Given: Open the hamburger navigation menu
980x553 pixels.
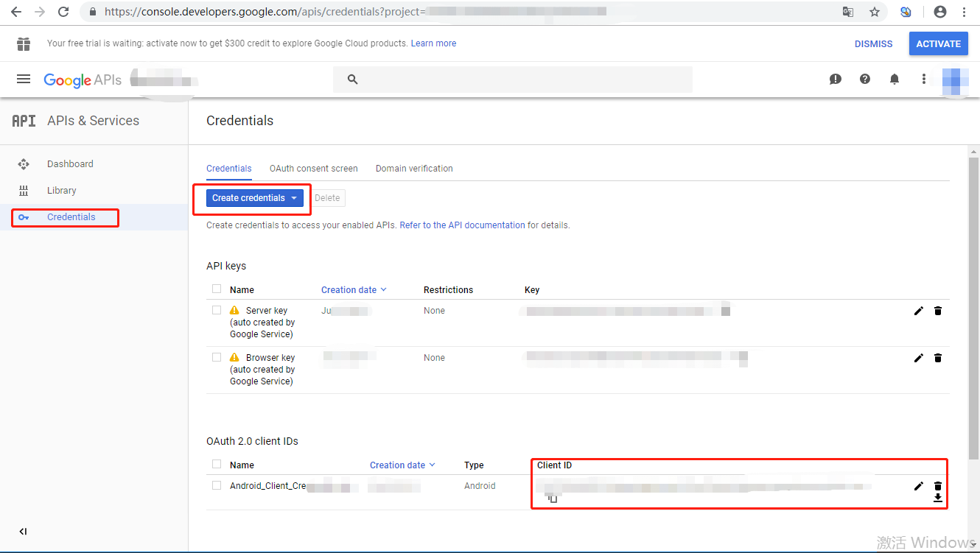Looking at the screenshot, I should (24, 79).
